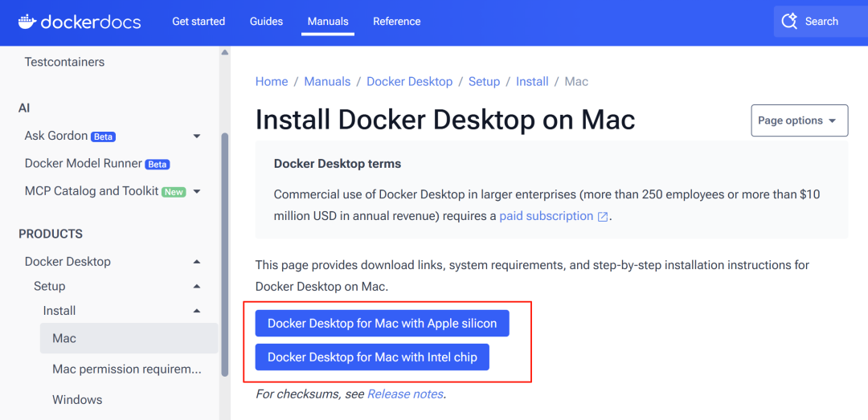Image resolution: width=868 pixels, height=420 pixels.
Task: Click the Docker whale logo
Action: [27, 22]
